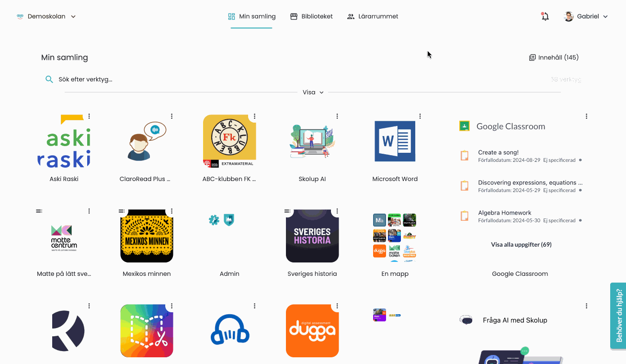Open the Gabriel user menu
The image size is (626, 364).
point(586,16)
